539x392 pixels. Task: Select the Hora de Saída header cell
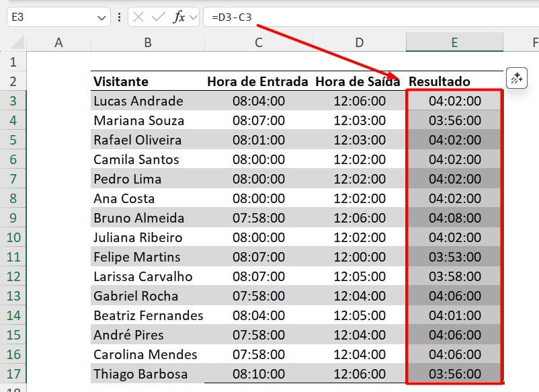click(359, 82)
